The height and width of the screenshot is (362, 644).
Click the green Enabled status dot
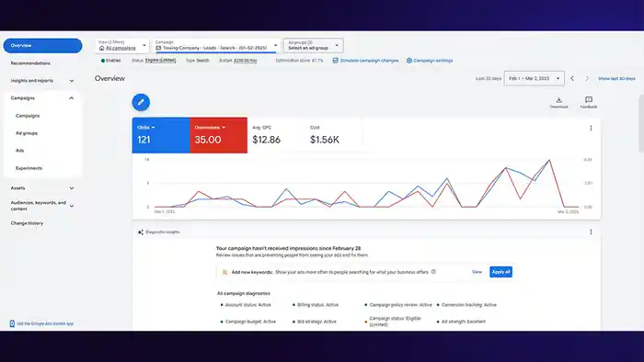(x=103, y=61)
